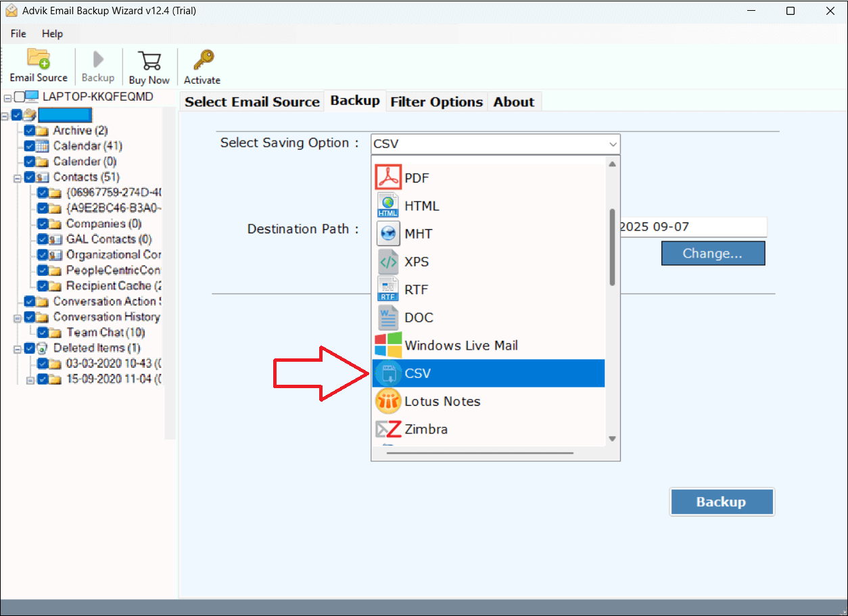This screenshot has height=616, width=848.
Task: Open the Select Saving Option dropdown
Action: [495, 144]
